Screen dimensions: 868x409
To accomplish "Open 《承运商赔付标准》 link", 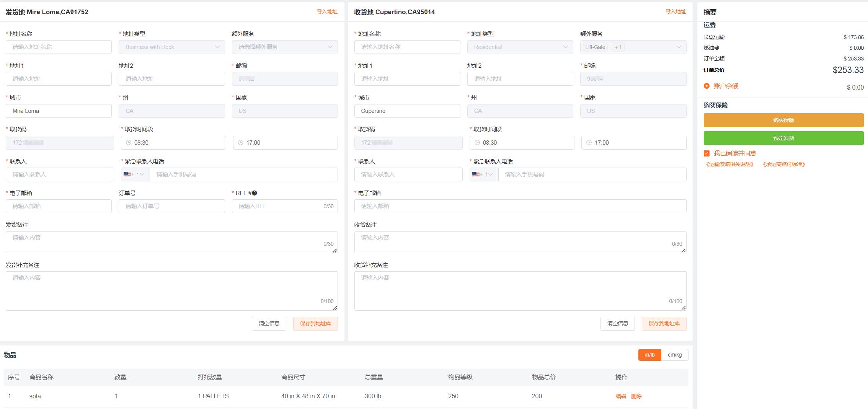I will (784, 165).
